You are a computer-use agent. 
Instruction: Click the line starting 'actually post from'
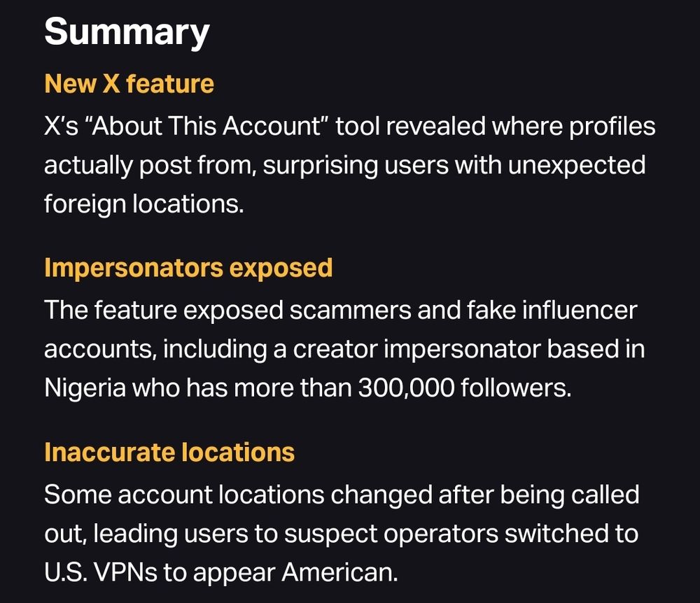pos(344,166)
